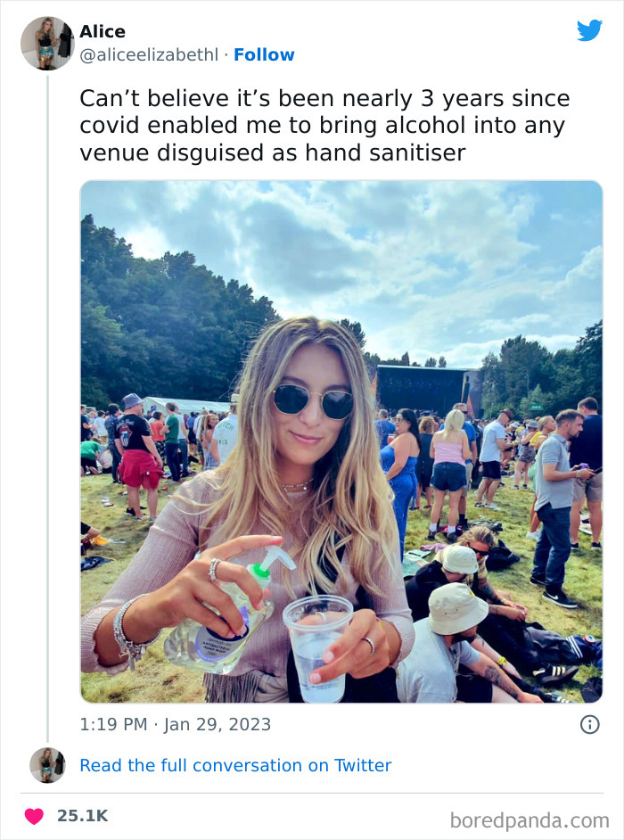Click Alice's profile avatar
This screenshot has height=840, width=624.
point(46,42)
